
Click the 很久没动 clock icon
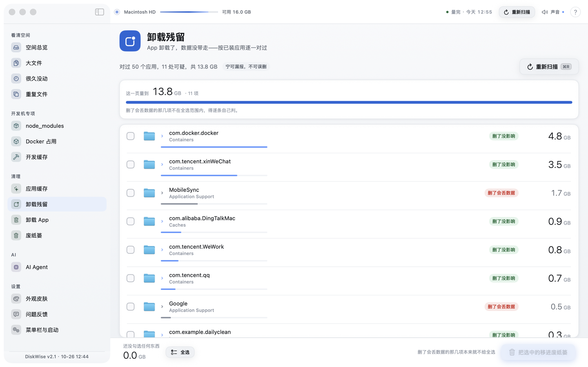[x=16, y=79]
